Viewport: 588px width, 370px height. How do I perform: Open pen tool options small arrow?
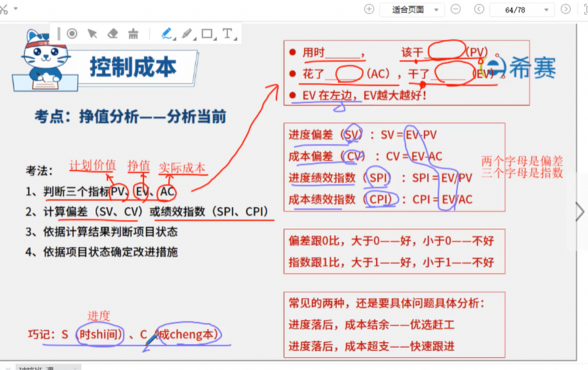[175, 38]
